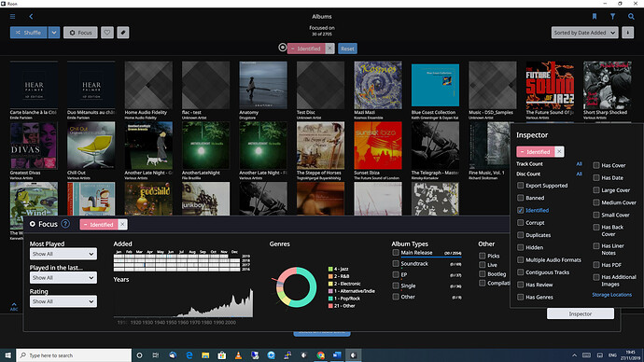This screenshot has width=644, height=362.
Task: Click the filter funnel icon
Action: click(612, 17)
